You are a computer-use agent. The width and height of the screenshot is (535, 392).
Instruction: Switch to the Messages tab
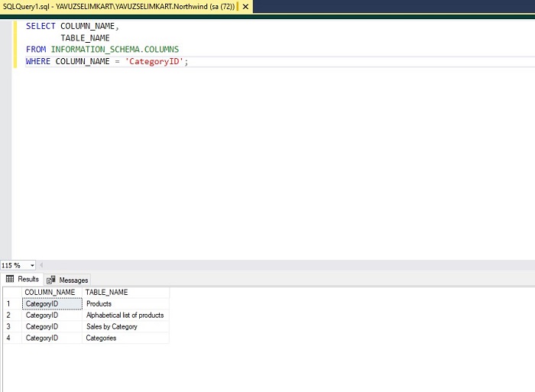click(x=67, y=280)
